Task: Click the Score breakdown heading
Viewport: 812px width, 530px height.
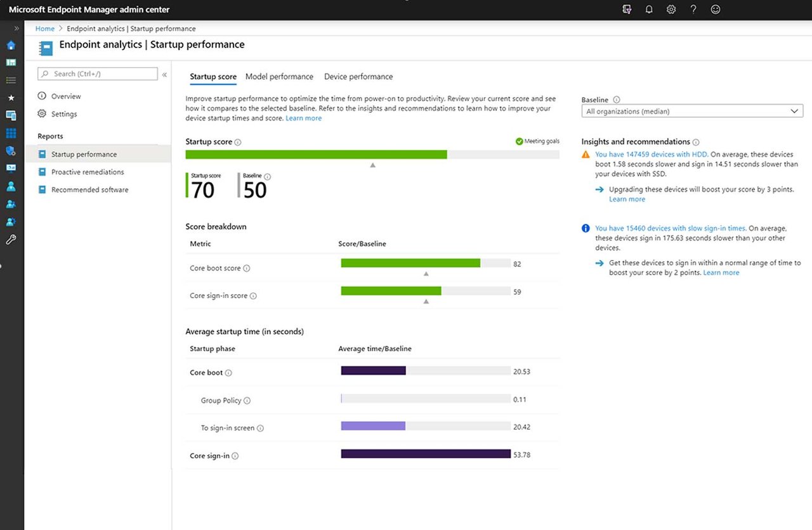Action: click(x=216, y=227)
